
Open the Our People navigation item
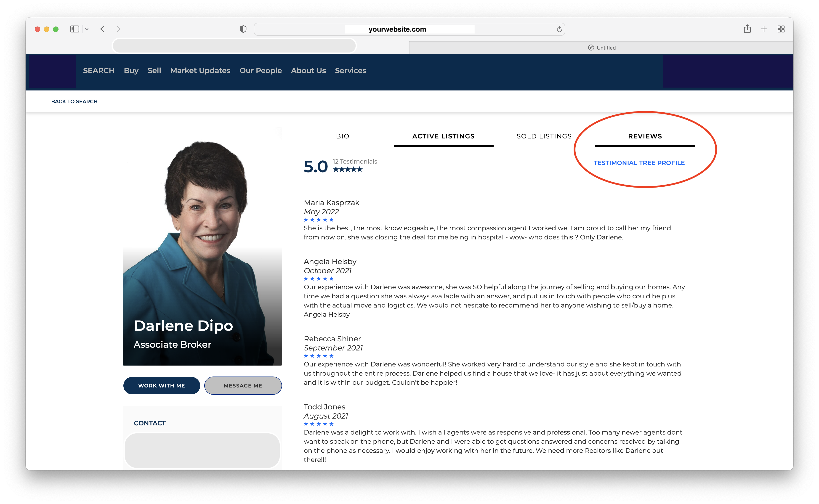260,70
